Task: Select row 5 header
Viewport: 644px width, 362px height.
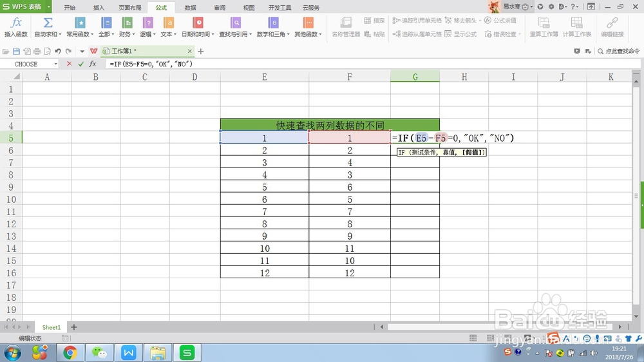Action: [x=11, y=138]
